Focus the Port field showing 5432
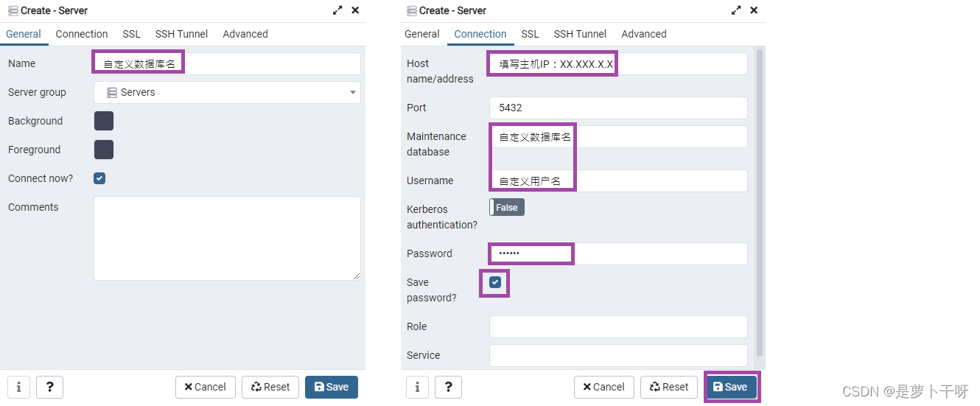Viewport: 980px width, 406px height. point(618,108)
